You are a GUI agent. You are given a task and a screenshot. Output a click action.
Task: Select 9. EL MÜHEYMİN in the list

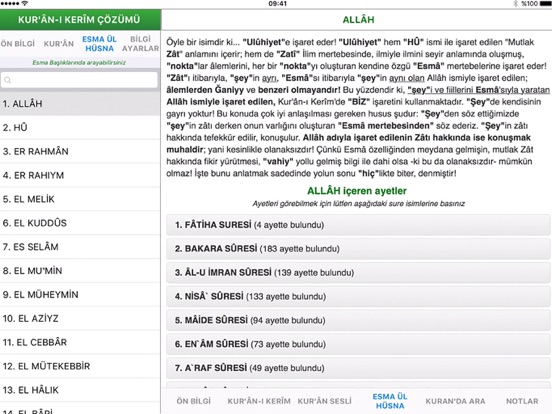[80, 295]
